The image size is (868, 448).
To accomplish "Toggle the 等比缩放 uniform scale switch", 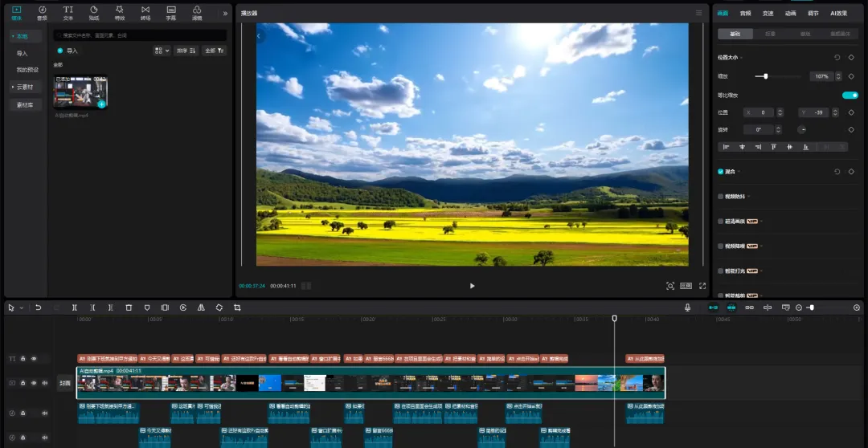I will tap(850, 95).
